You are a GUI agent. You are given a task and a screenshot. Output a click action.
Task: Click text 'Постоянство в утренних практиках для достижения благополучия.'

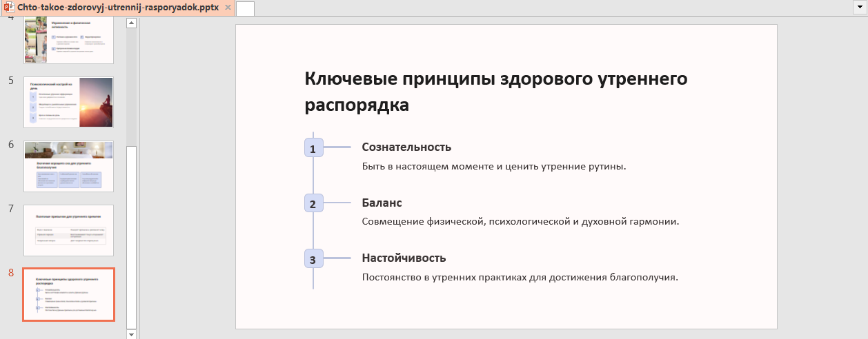(520, 278)
